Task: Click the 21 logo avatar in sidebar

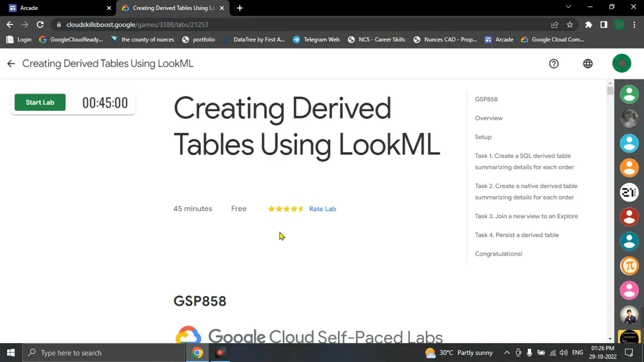Action: point(629,192)
